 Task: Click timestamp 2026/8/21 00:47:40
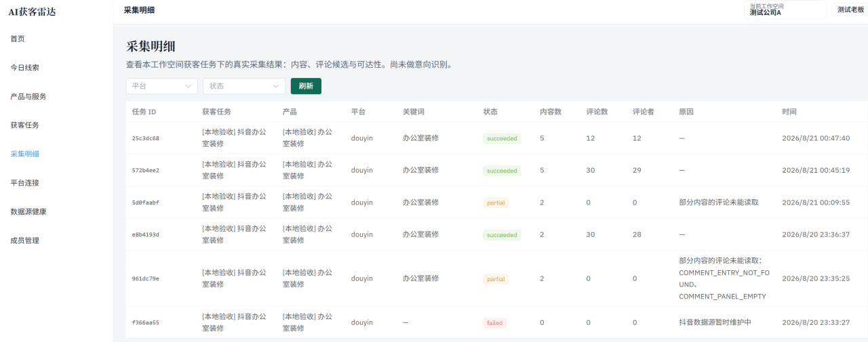tap(816, 138)
